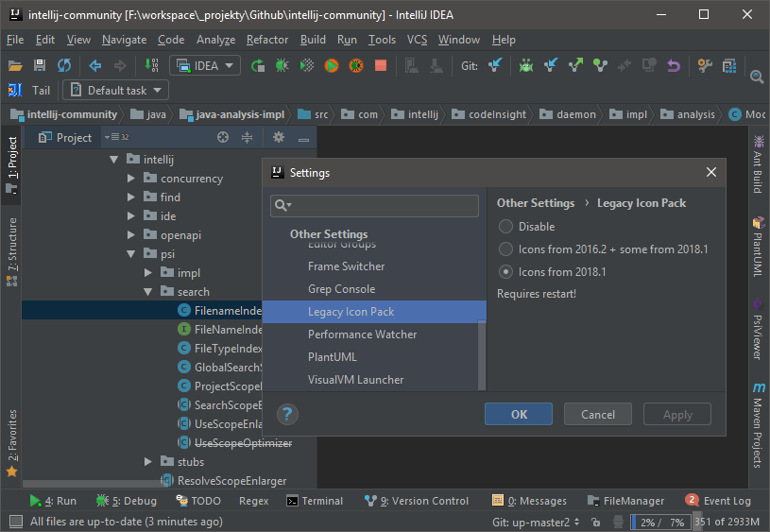770x532 pixels.
Task: Click the Git Update Project arrow icon
Action: [495, 65]
